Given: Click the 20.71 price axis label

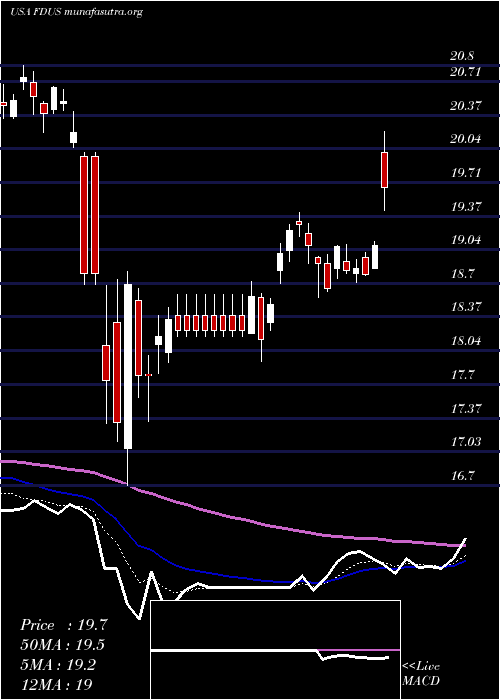Looking at the screenshot, I should click(465, 72).
